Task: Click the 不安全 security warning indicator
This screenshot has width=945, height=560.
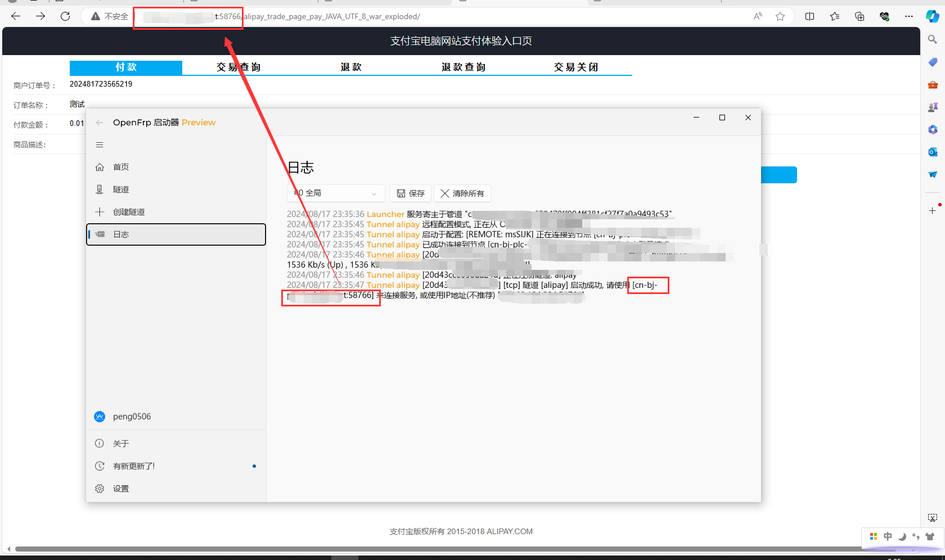Action: [x=110, y=16]
